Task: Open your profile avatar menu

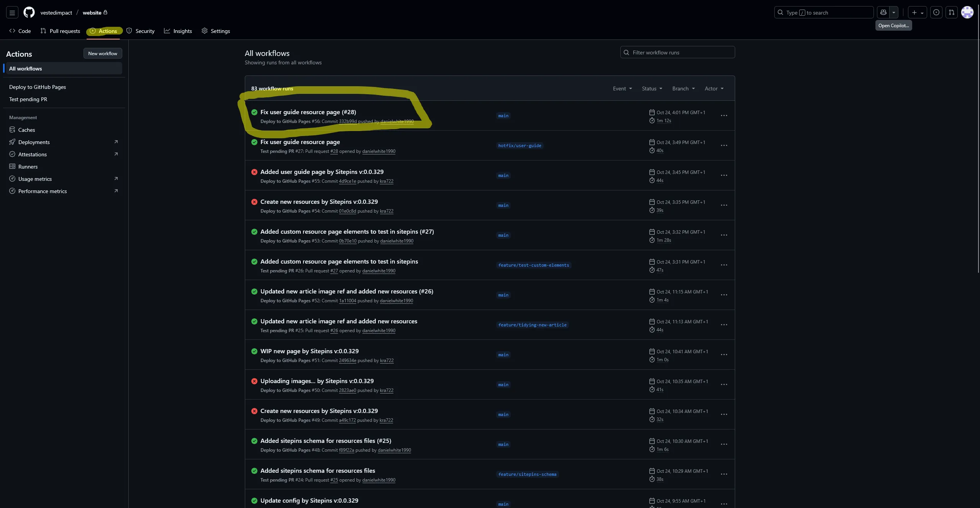Action: pos(967,12)
